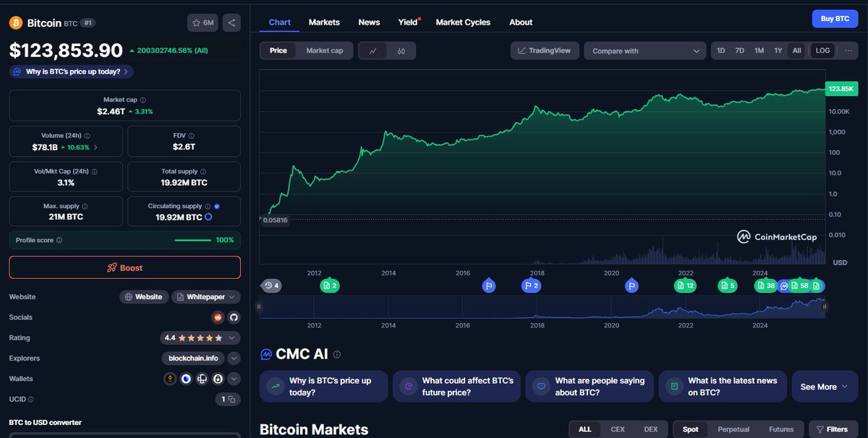Screen dimensions: 868x438
Task: Expand the Rating 4.4 stars dropdown
Action: (200, 338)
